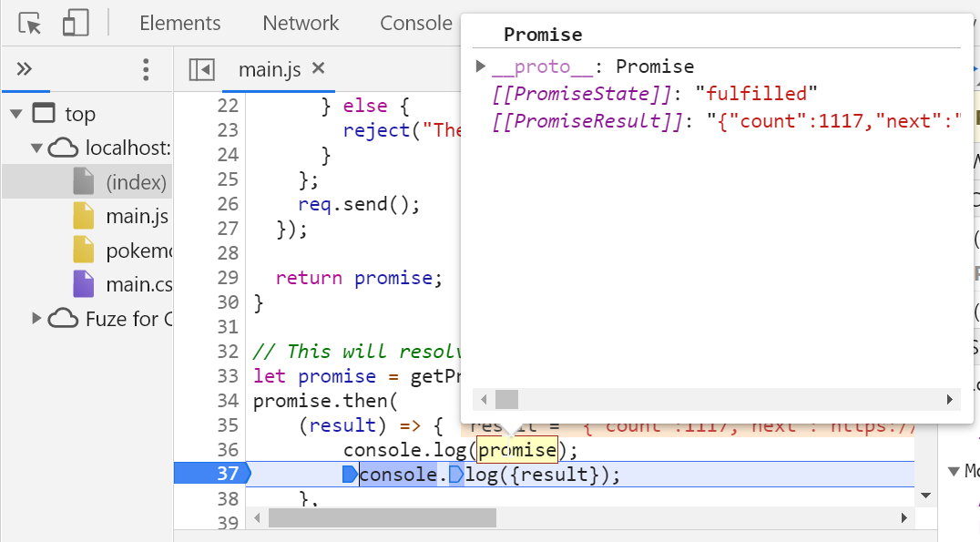The image size is (980, 542).
Task: Click the purple file icon for main.cs
Action: coord(83,284)
